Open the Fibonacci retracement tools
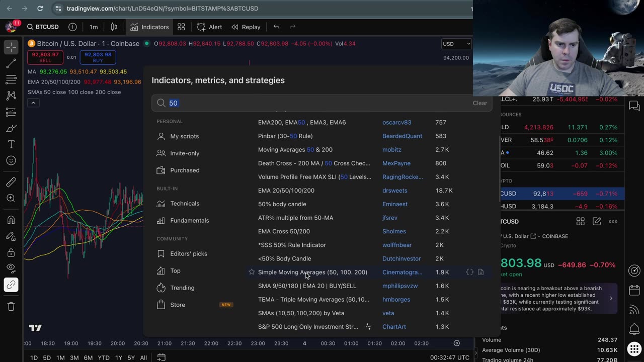 click(x=11, y=79)
